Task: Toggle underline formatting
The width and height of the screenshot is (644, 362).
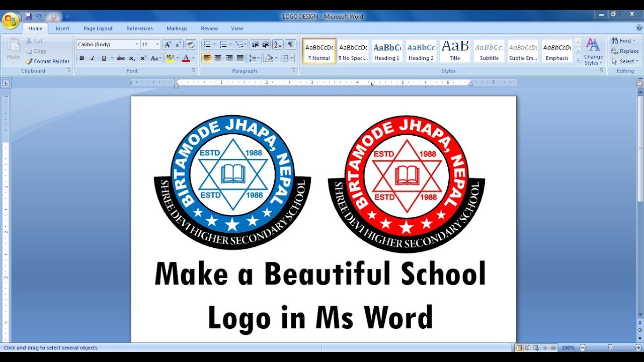Action: click(x=104, y=58)
